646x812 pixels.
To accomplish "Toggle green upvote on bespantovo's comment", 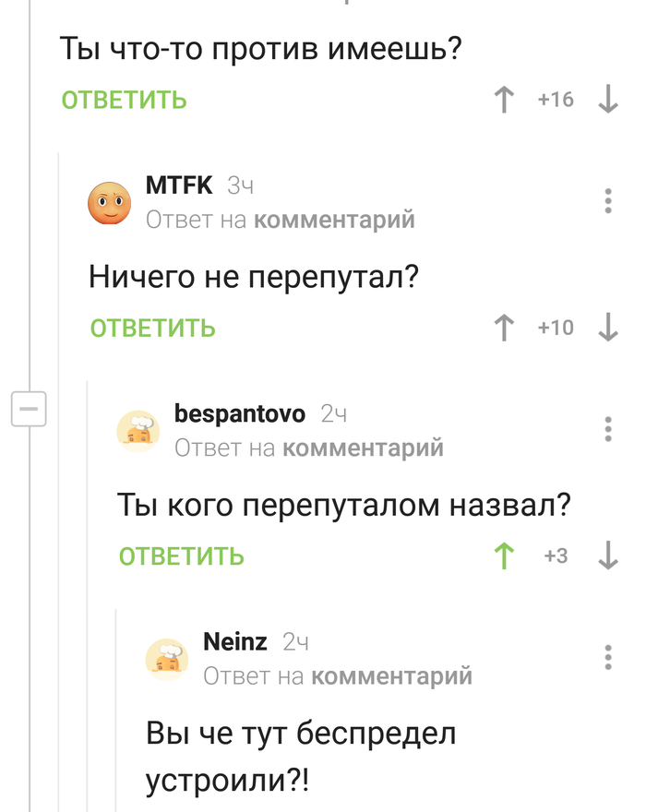I will point(504,555).
